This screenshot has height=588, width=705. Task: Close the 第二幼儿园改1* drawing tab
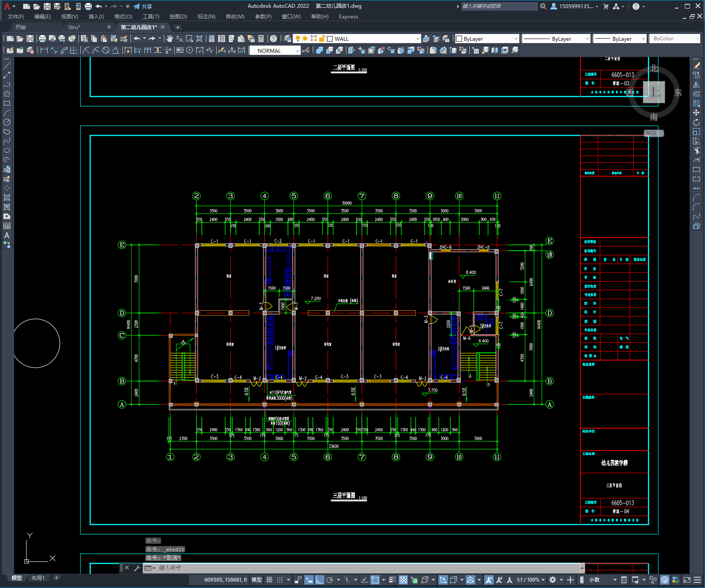[x=163, y=27]
